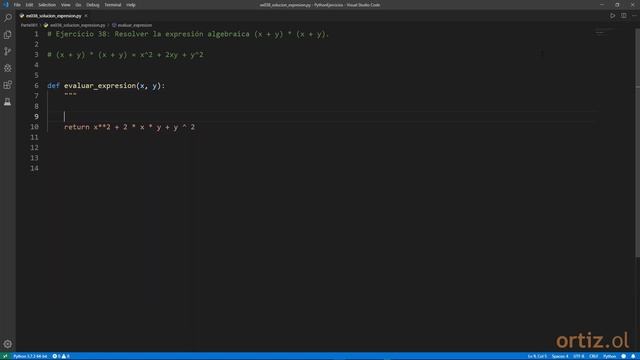Open notifications bell in the status bar
The height and width of the screenshot is (360, 640).
(x=633, y=356)
